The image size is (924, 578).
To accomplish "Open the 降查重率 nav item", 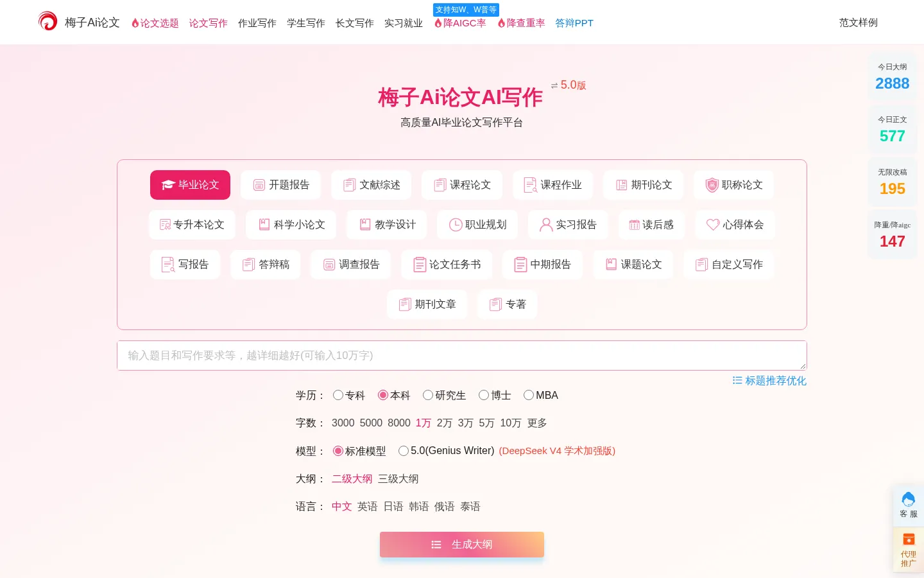I will 521,23.
